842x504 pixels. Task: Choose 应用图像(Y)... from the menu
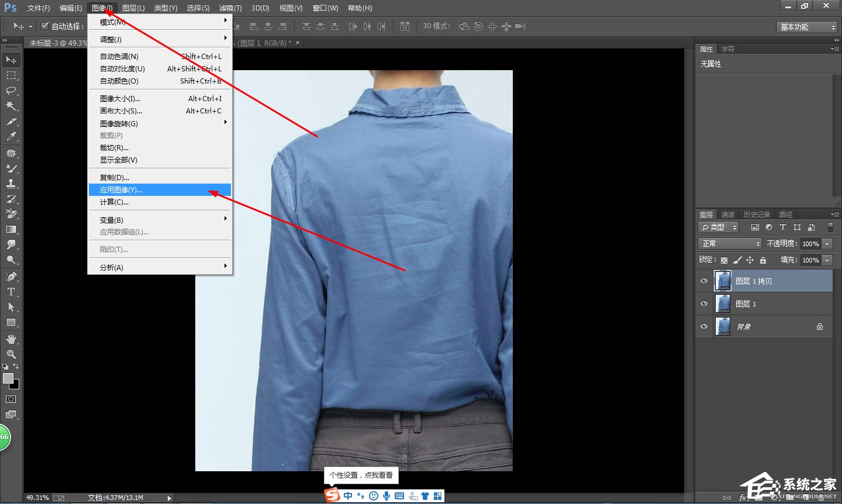pyautogui.click(x=121, y=190)
